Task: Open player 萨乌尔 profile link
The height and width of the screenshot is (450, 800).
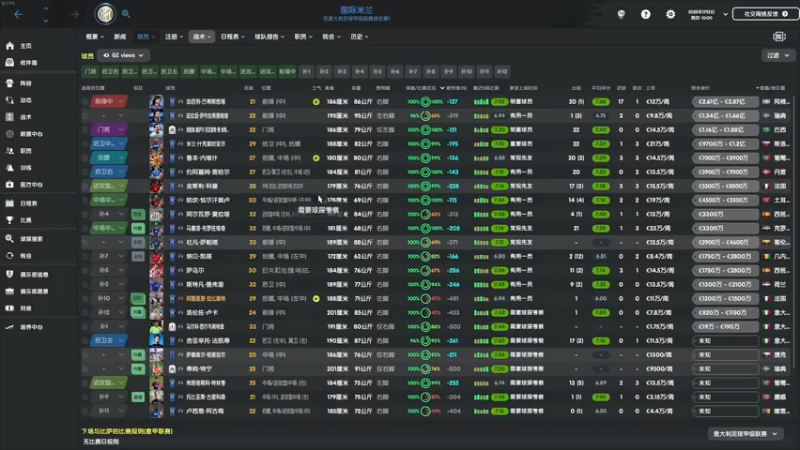Action: pyautogui.click(x=195, y=270)
